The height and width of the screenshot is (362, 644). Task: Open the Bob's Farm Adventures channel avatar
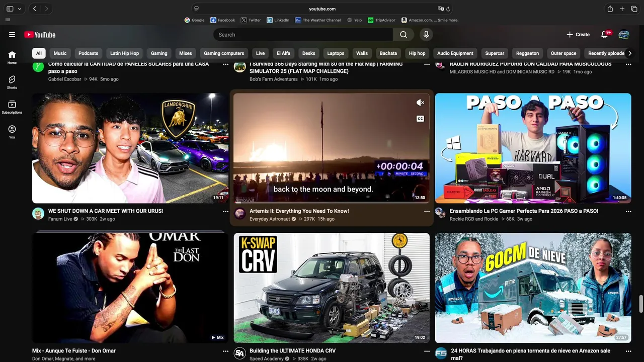point(240,66)
